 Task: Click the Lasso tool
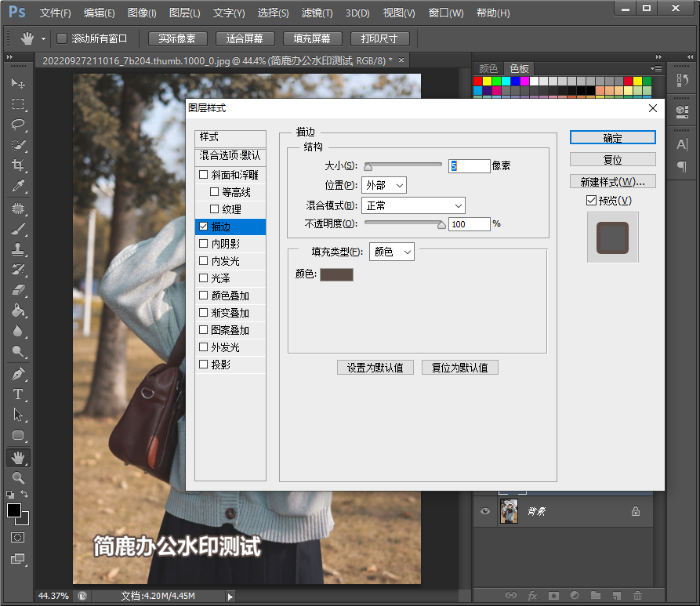pyautogui.click(x=17, y=125)
